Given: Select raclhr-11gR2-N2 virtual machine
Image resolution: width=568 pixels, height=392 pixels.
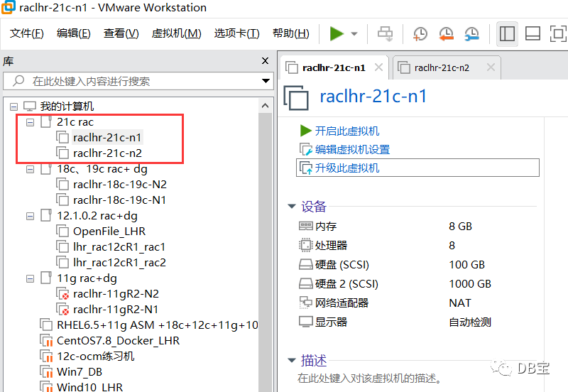Looking at the screenshot, I should click(116, 294).
